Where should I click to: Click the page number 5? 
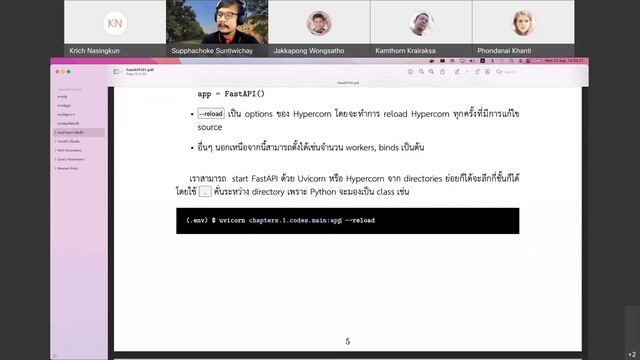point(348,342)
